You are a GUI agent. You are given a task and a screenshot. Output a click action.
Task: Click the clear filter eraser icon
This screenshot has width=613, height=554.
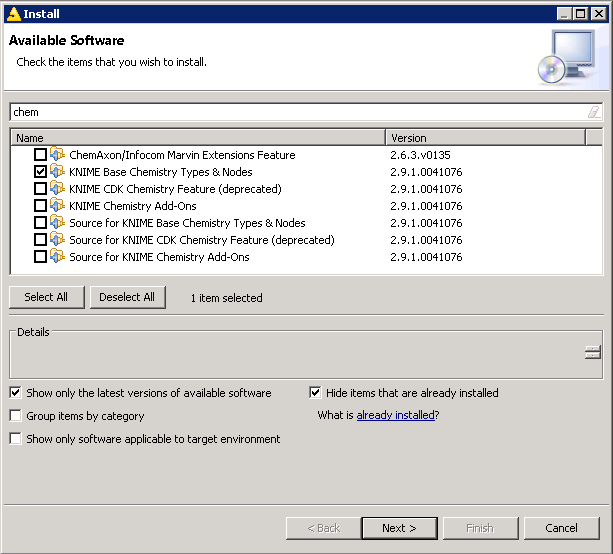coord(593,112)
